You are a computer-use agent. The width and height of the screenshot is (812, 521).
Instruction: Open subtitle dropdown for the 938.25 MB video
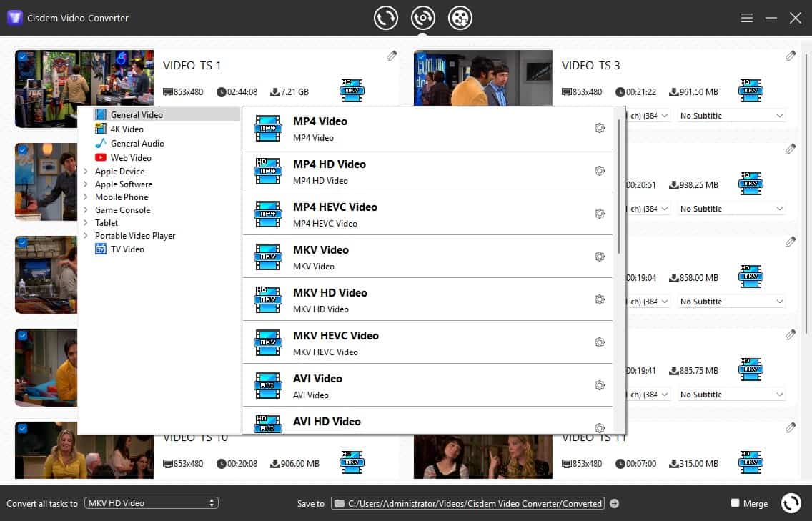pyautogui.click(x=731, y=209)
